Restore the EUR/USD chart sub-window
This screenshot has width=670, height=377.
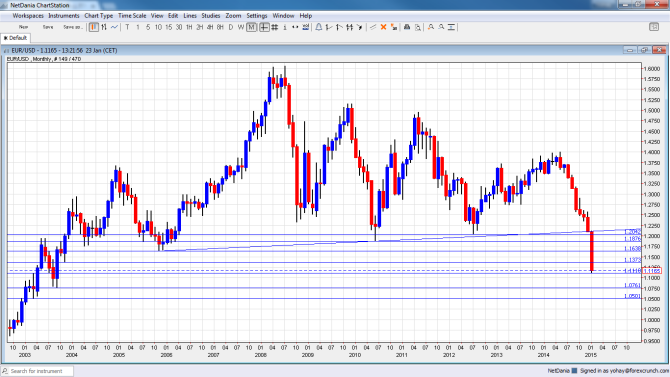tap(645, 50)
